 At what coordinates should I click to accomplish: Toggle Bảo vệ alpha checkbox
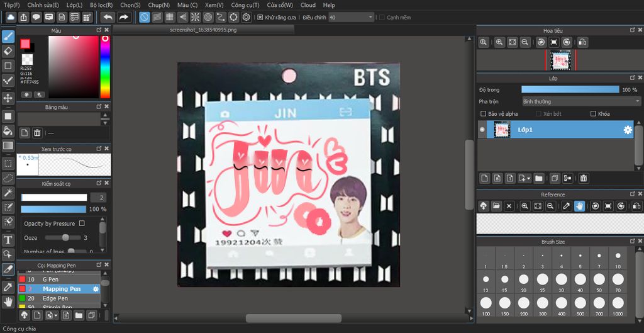483,113
